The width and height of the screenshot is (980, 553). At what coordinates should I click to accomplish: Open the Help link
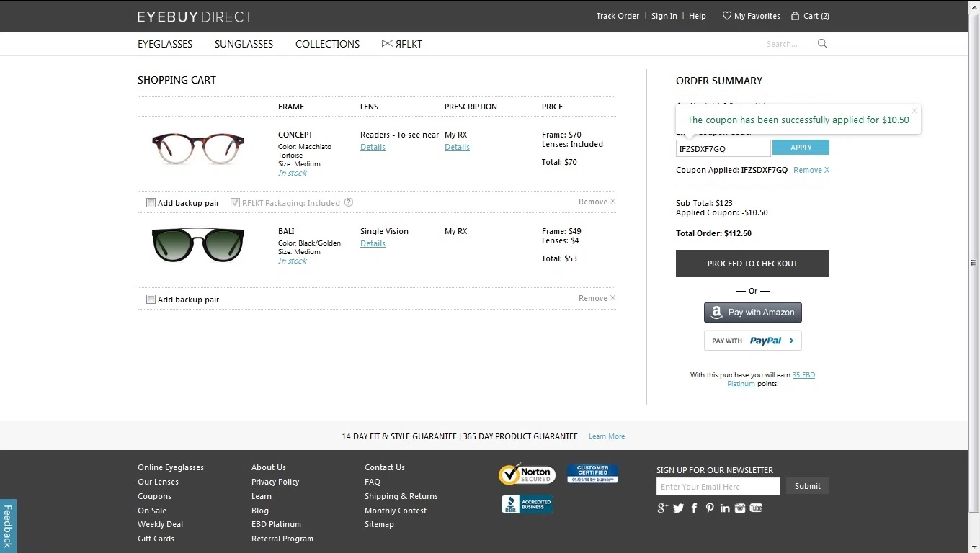tap(698, 16)
